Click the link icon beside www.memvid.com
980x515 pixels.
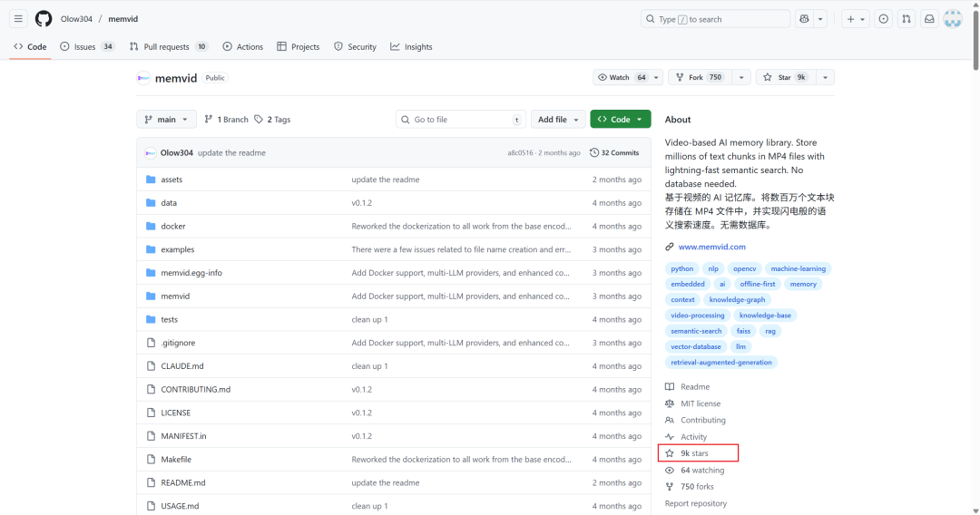click(x=670, y=247)
